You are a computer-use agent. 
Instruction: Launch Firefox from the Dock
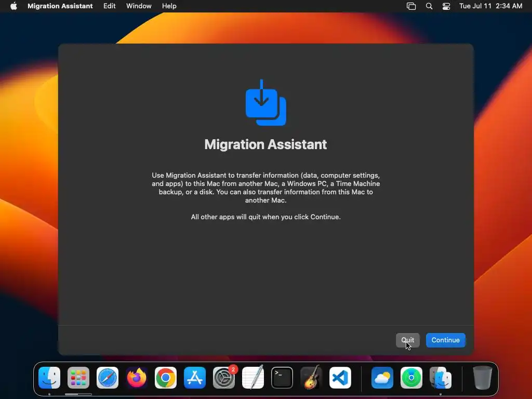[137, 378]
